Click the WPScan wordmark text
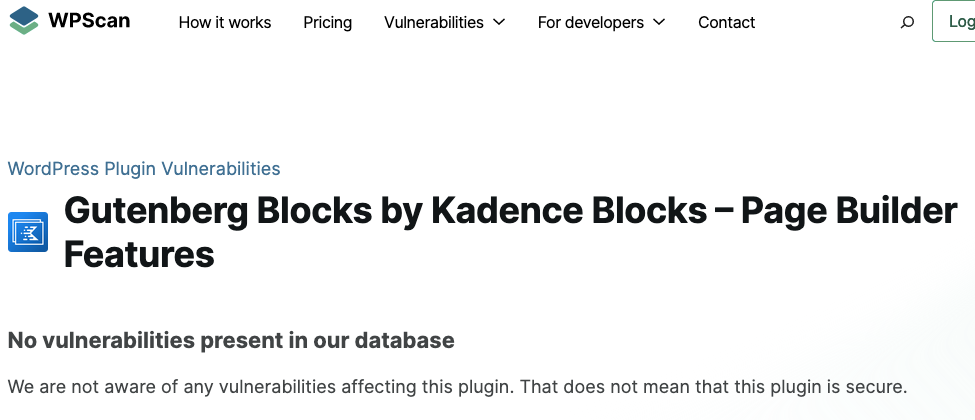Viewport: 975px width, 420px height. (89, 21)
